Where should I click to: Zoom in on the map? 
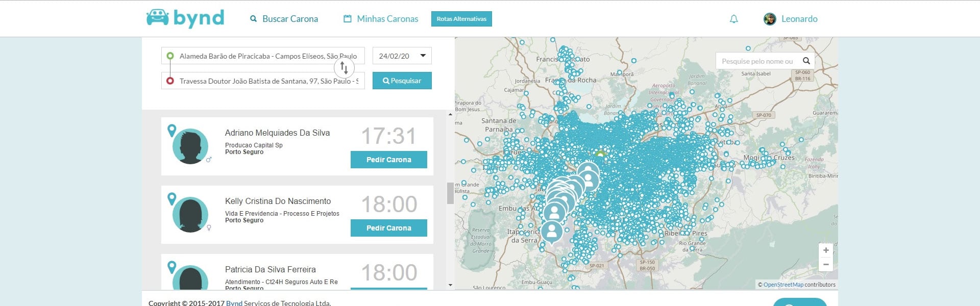pyautogui.click(x=826, y=250)
